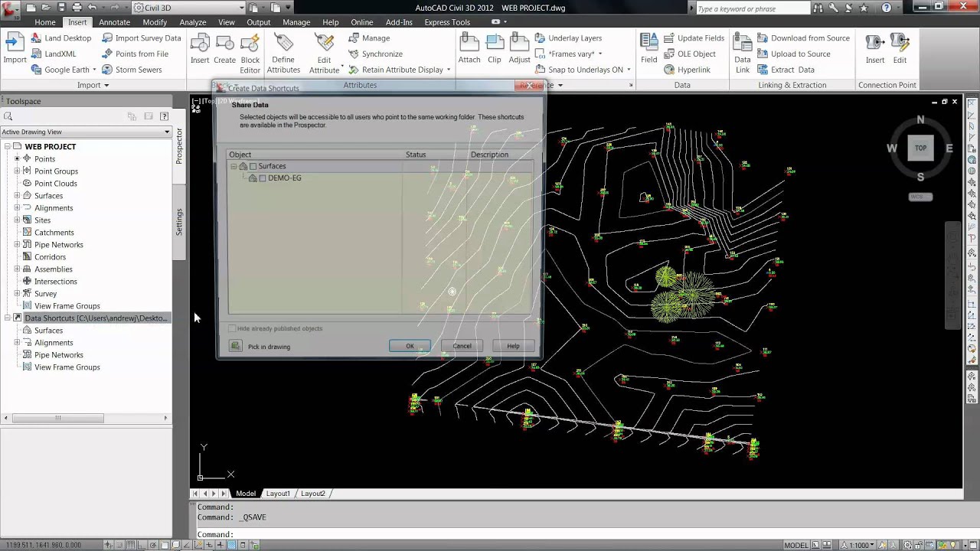
Task: Click the Save icon in quick access toolbar
Action: [60, 8]
